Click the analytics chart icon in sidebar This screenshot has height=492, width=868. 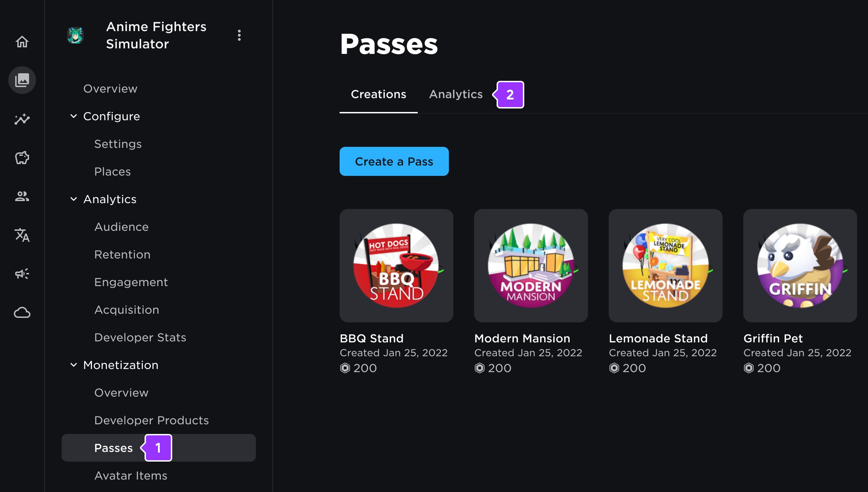pos(22,119)
